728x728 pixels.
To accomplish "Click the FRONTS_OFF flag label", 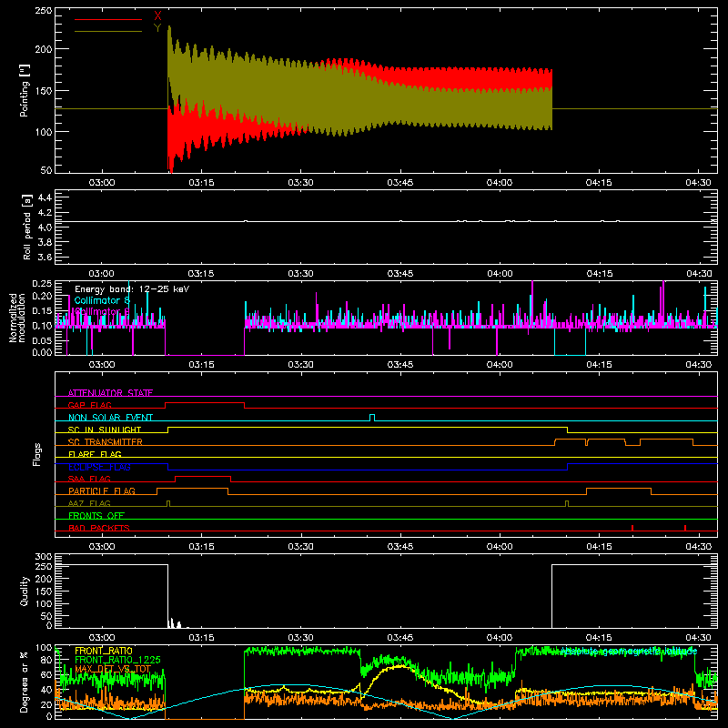I will point(96,515).
